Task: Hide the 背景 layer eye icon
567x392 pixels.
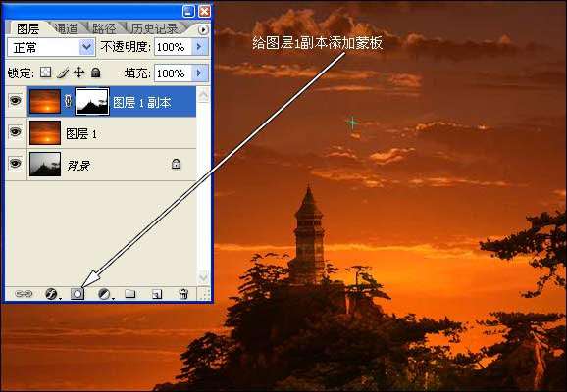Action: tap(15, 164)
